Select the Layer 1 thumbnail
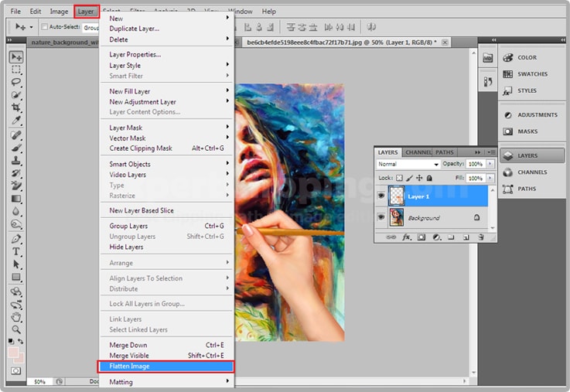This screenshot has height=392, width=570. pos(396,196)
